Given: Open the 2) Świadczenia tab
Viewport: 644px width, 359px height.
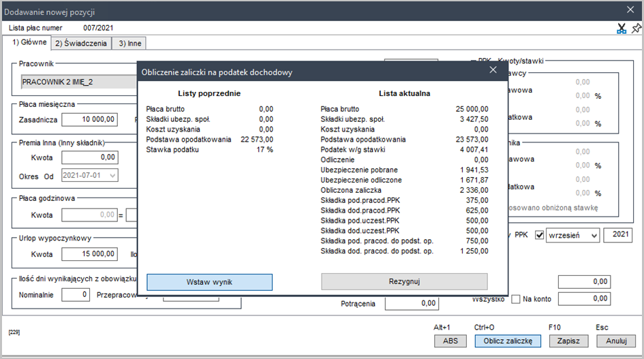Looking at the screenshot, I should click(81, 43).
